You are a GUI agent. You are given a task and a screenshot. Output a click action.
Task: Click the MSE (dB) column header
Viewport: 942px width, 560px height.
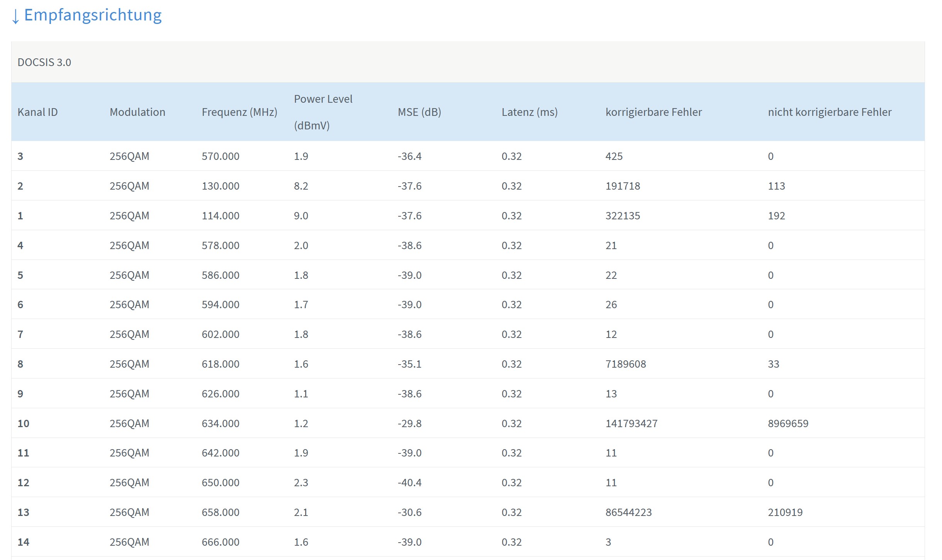click(419, 112)
